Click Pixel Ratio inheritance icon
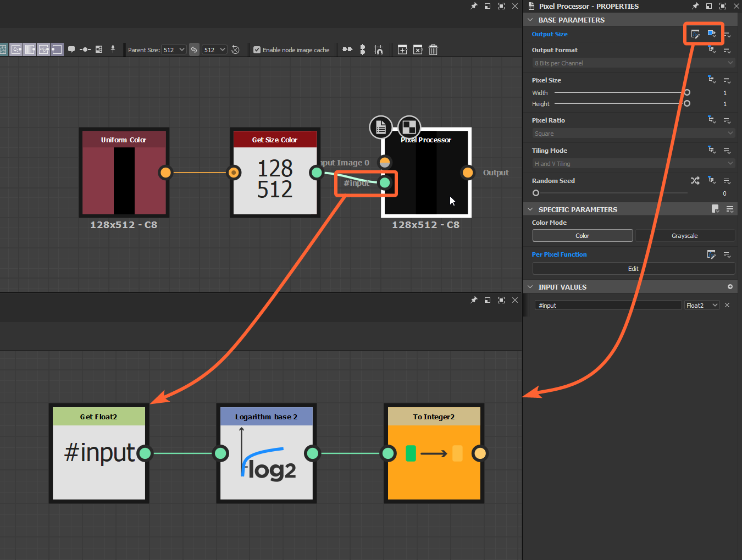 click(x=712, y=120)
